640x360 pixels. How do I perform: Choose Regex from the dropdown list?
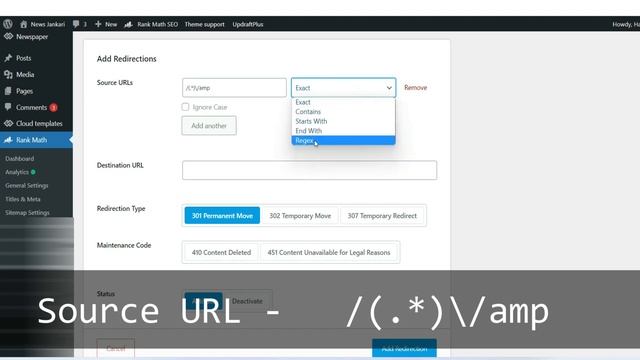click(x=343, y=140)
